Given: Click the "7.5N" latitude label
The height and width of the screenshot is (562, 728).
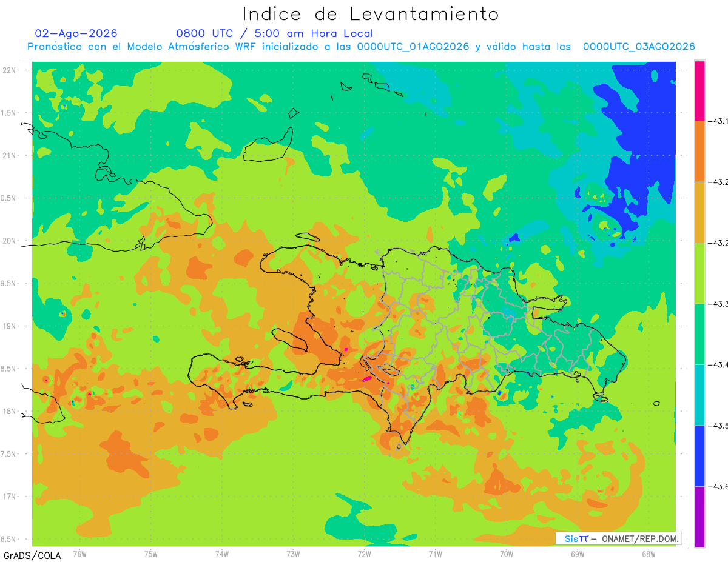Looking at the screenshot, I should coord(9,454).
